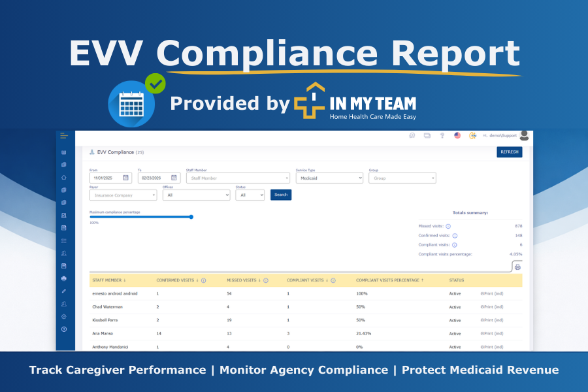Expand the Offices dropdown
Screen dimensions: 588x392
[x=196, y=195]
